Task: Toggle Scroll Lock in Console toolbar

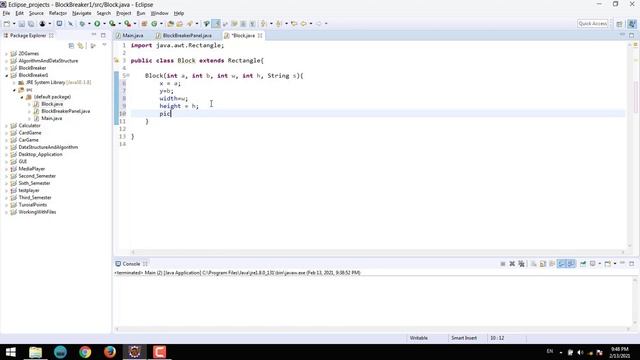Action: (x=543, y=264)
